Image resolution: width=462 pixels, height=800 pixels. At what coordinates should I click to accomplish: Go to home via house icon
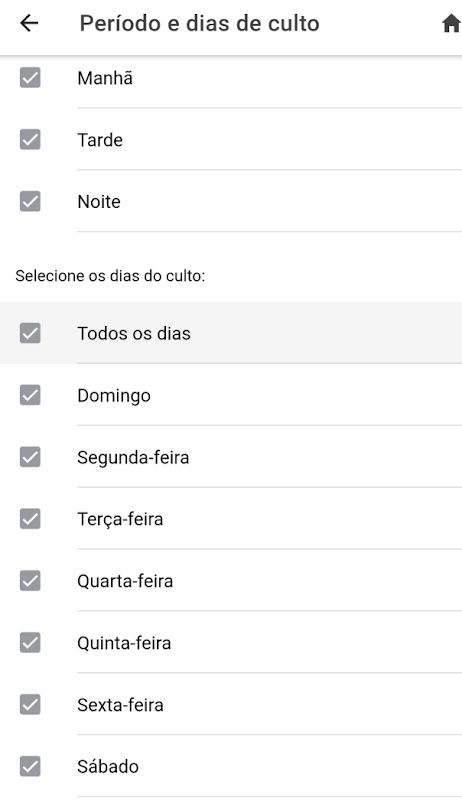pos(451,23)
